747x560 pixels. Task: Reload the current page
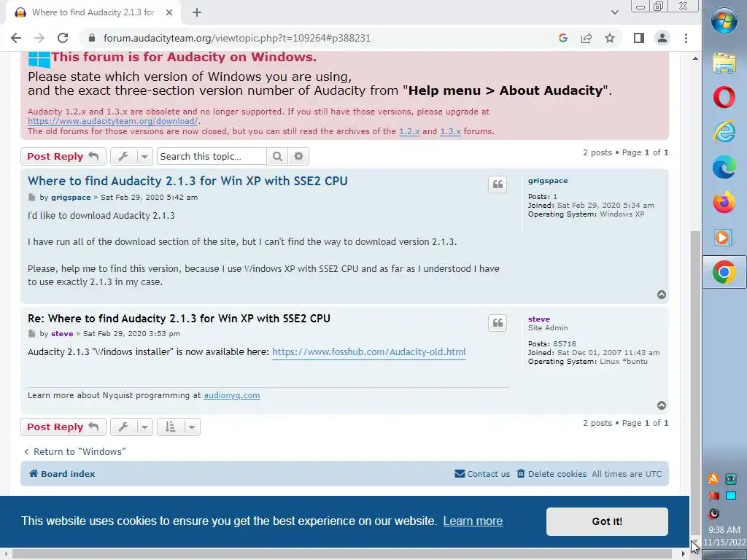(63, 38)
